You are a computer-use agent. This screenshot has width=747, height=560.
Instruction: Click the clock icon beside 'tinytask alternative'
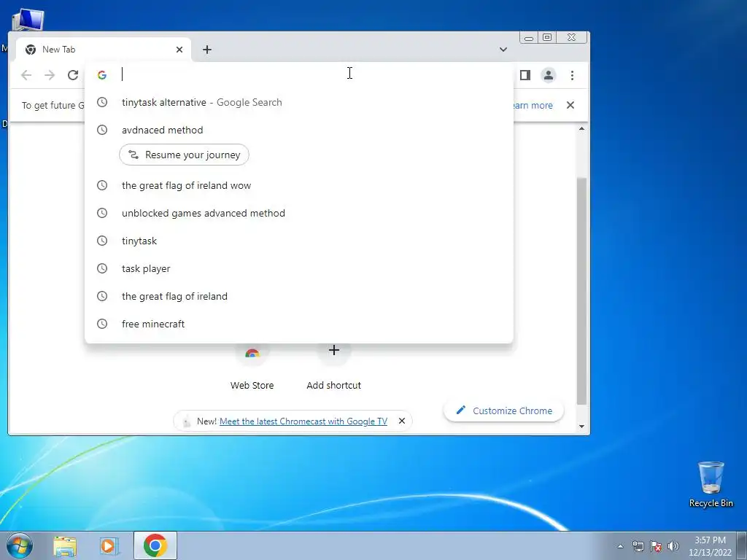(x=102, y=102)
